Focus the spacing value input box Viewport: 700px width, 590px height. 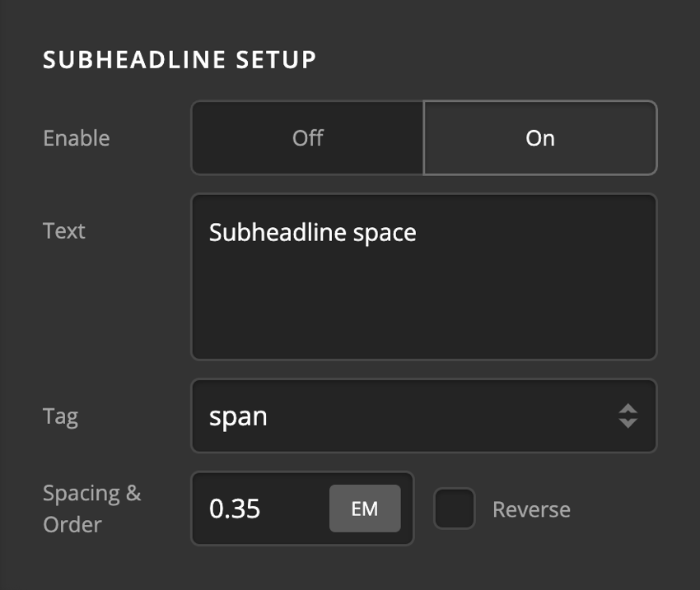click(247, 509)
